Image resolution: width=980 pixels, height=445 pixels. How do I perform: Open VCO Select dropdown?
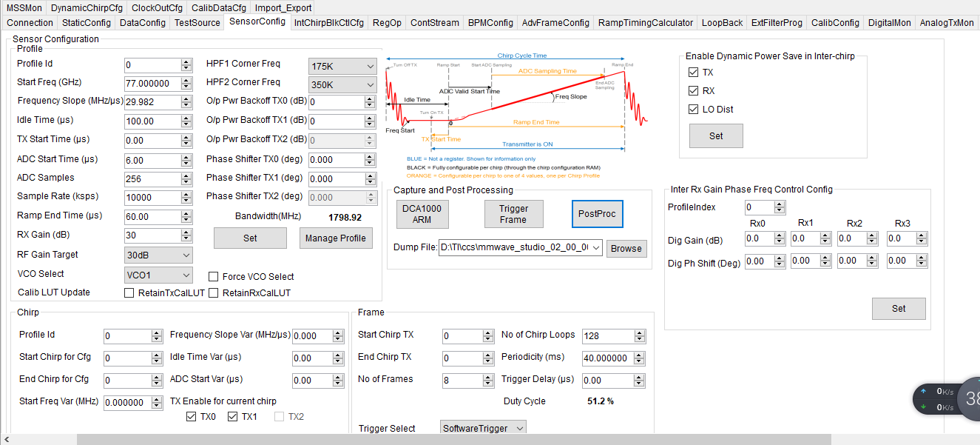[158, 275]
